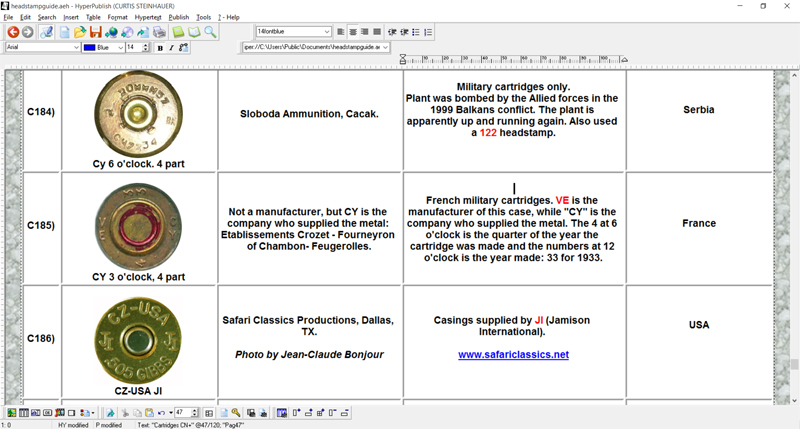Screen dimensions: 800x429
Task: Create a new document with the blank page icon
Action: pos(64,32)
